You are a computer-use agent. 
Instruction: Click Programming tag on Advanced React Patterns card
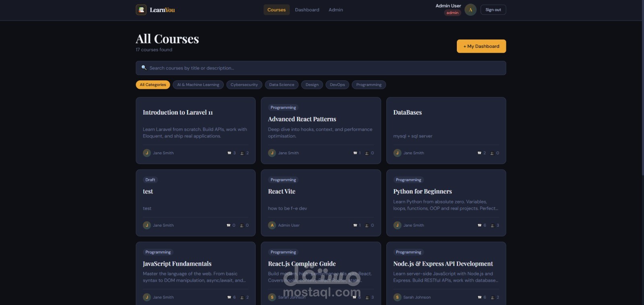tap(283, 107)
